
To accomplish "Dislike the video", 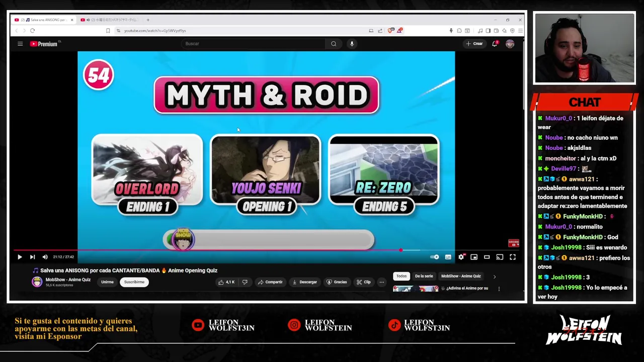I will [245, 282].
